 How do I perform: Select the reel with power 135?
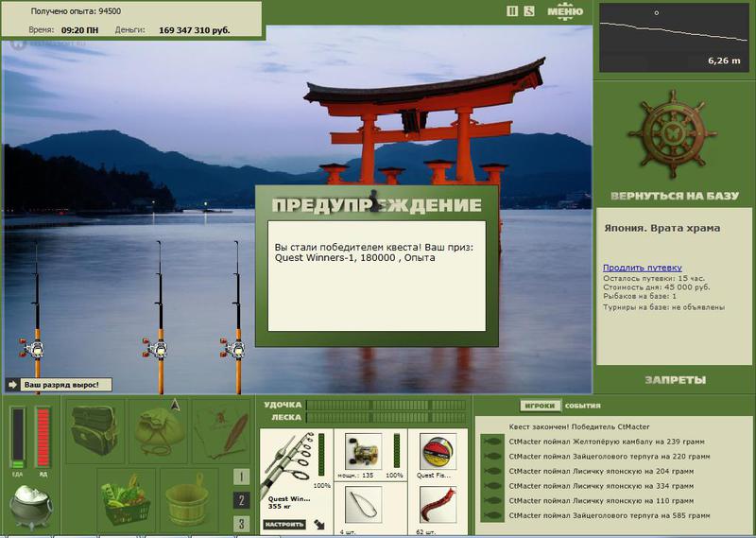364,452
